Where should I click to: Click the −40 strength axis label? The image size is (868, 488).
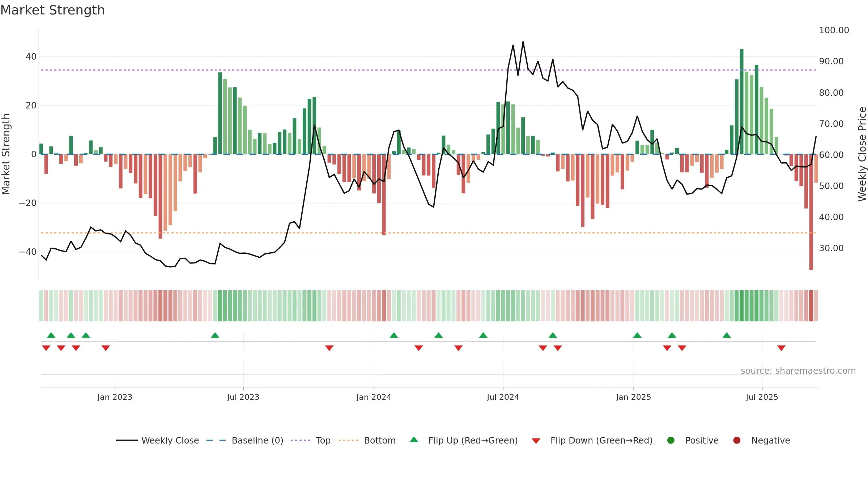28,252
